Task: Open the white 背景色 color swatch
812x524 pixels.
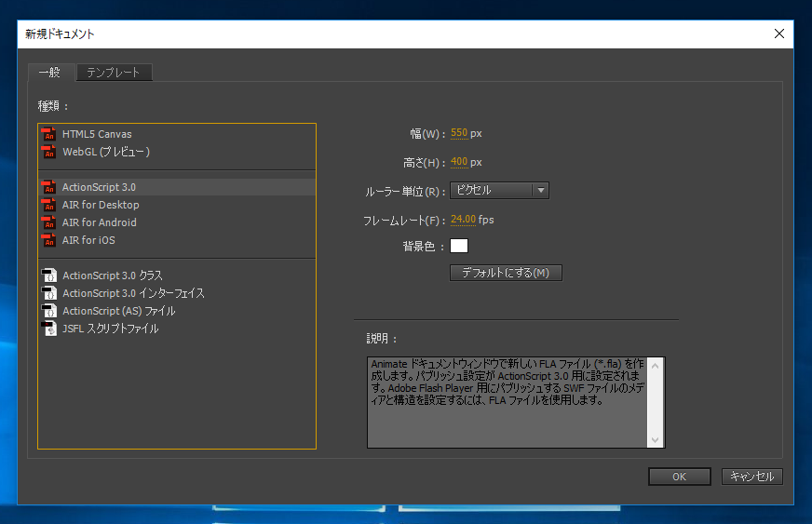Action: click(459, 246)
